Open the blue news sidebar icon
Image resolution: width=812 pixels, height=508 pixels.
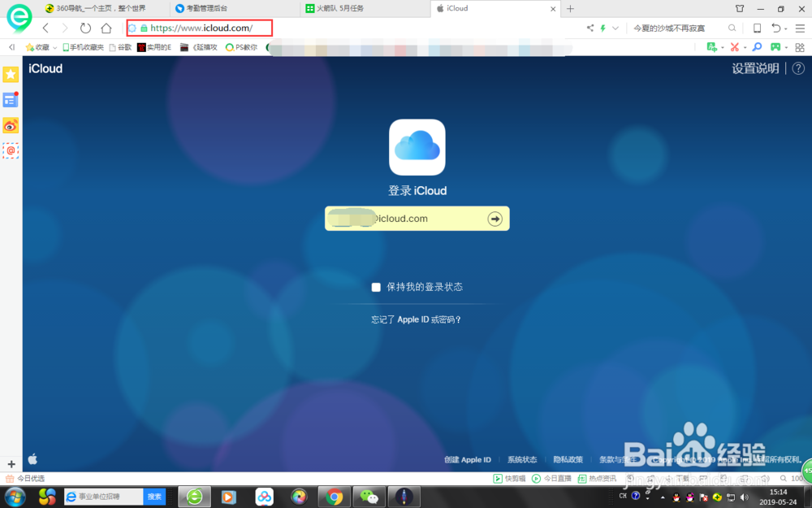click(11, 99)
